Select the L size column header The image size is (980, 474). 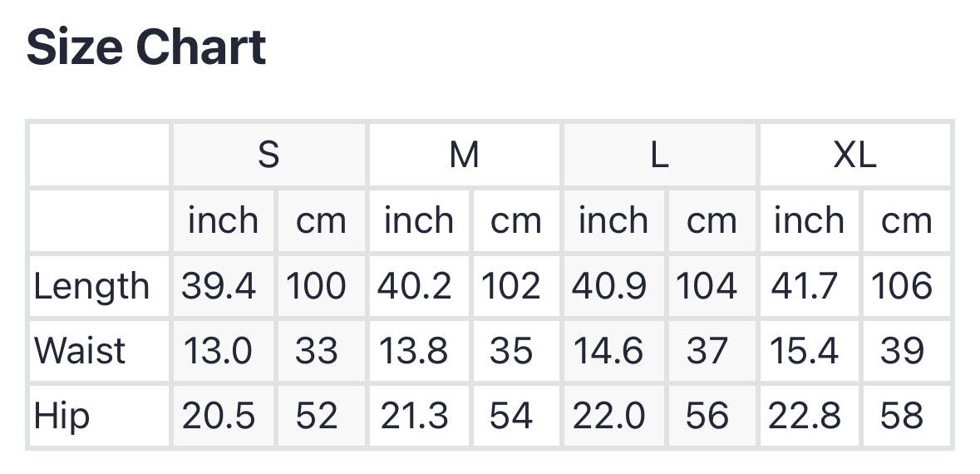point(659,156)
